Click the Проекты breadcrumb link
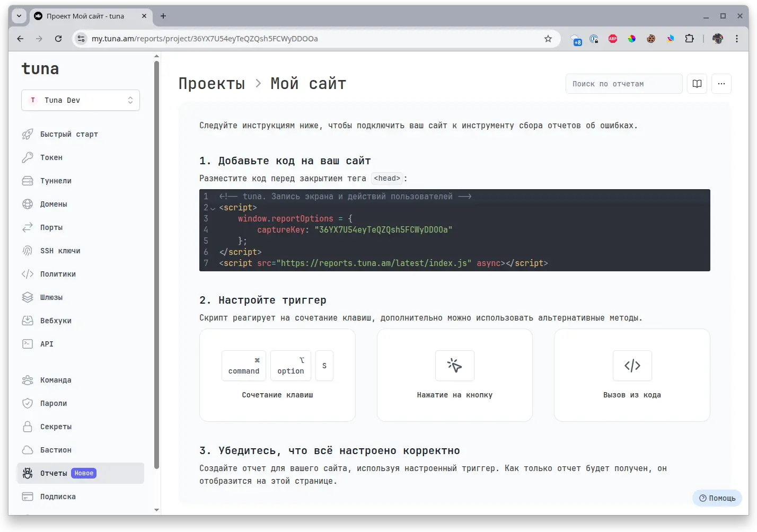 click(x=212, y=83)
